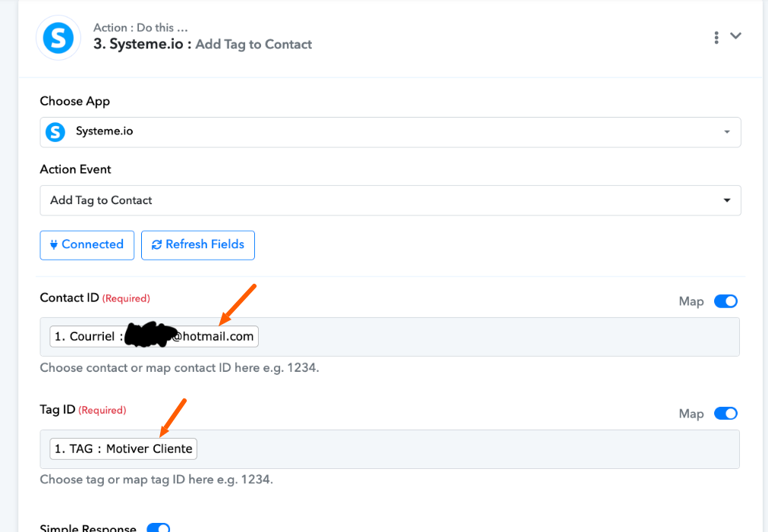The height and width of the screenshot is (532, 768).
Task: Click the refresh arrows icon beside Refresh Fields
Action: coord(156,244)
